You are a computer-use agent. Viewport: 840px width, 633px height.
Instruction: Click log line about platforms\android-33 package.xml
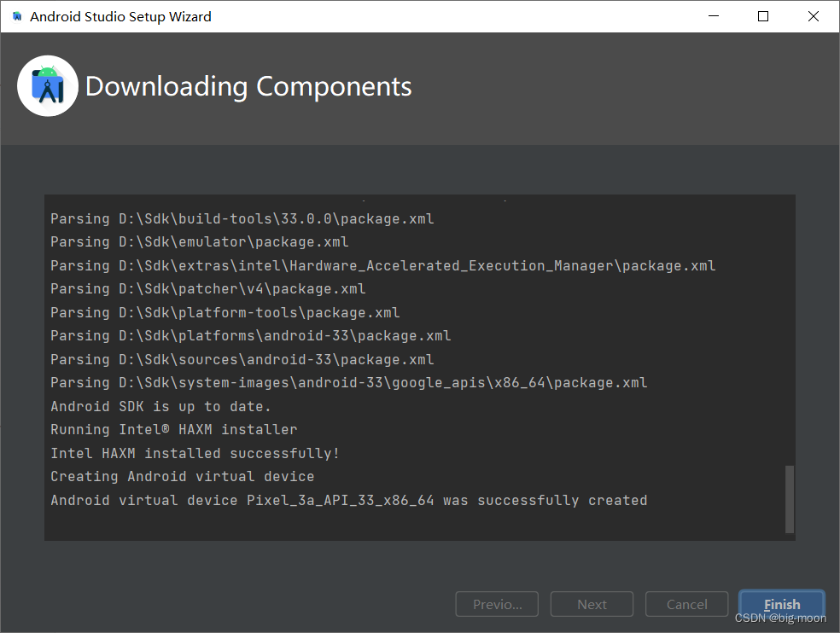coord(251,336)
